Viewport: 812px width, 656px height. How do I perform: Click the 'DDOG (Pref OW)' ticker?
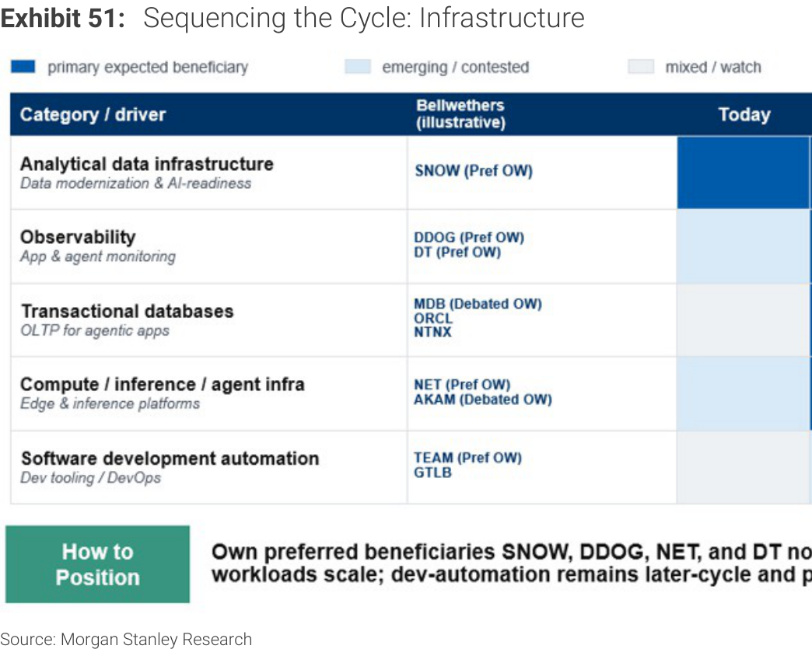tap(469, 238)
